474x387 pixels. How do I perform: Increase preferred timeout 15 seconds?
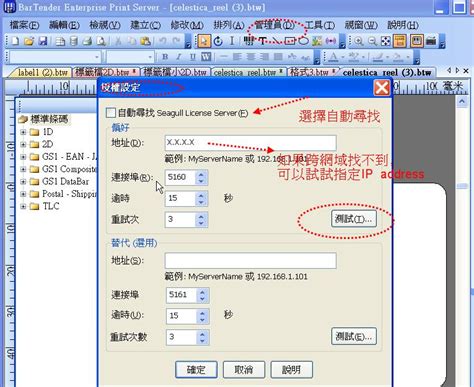pos(201,195)
